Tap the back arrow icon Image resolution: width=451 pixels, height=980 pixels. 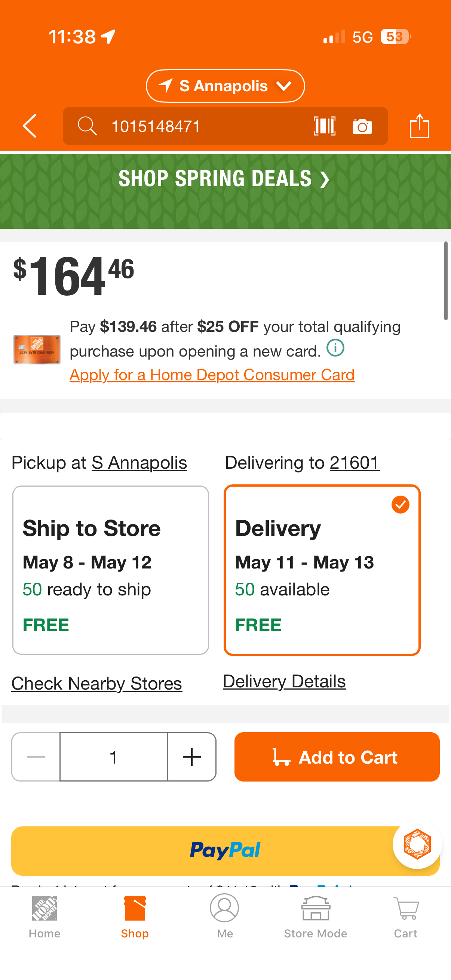tap(30, 126)
